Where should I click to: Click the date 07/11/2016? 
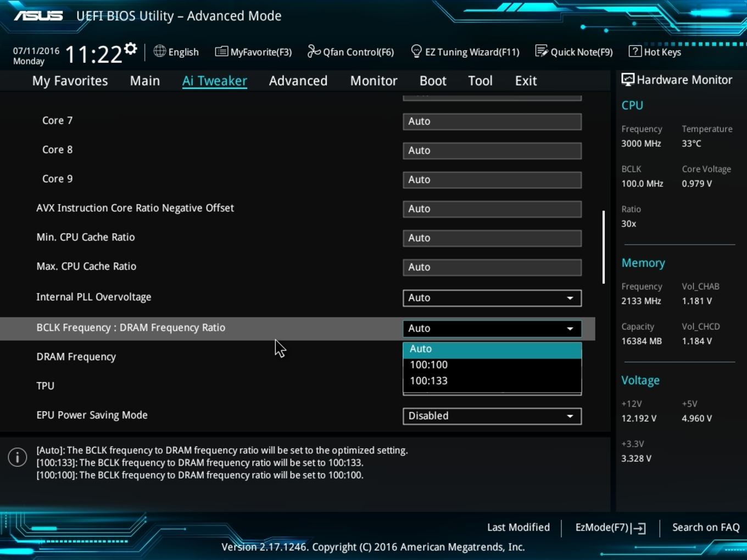[36, 51]
